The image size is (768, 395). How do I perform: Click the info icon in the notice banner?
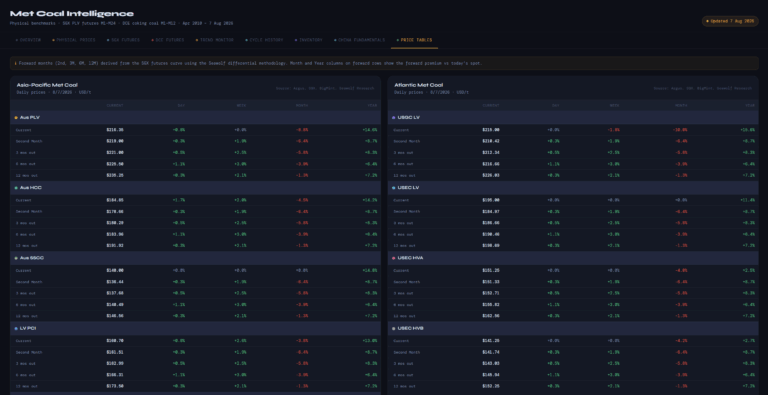[x=15, y=63]
